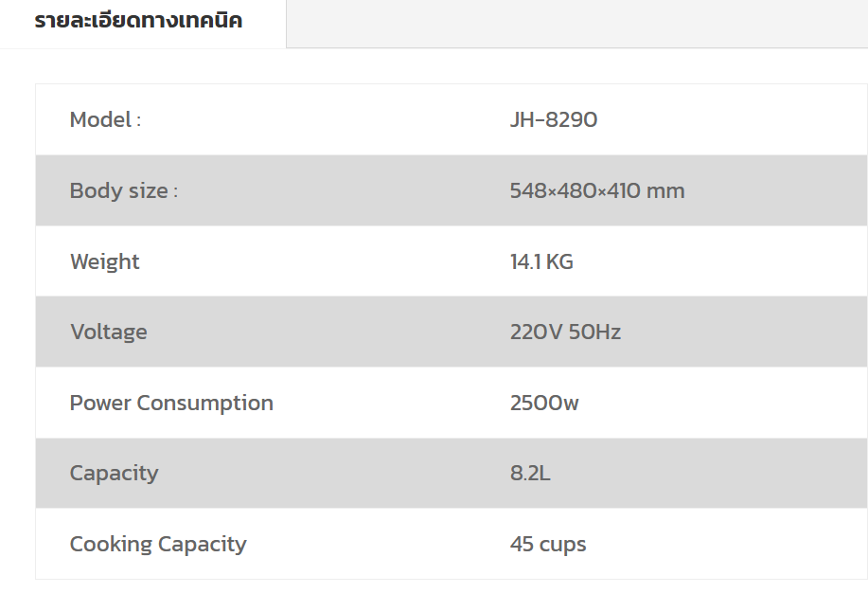This screenshot has width=868, height=611.
Task: Click the 220V 50Hz value
Action: pyautogui.click(x=565, y=332)
